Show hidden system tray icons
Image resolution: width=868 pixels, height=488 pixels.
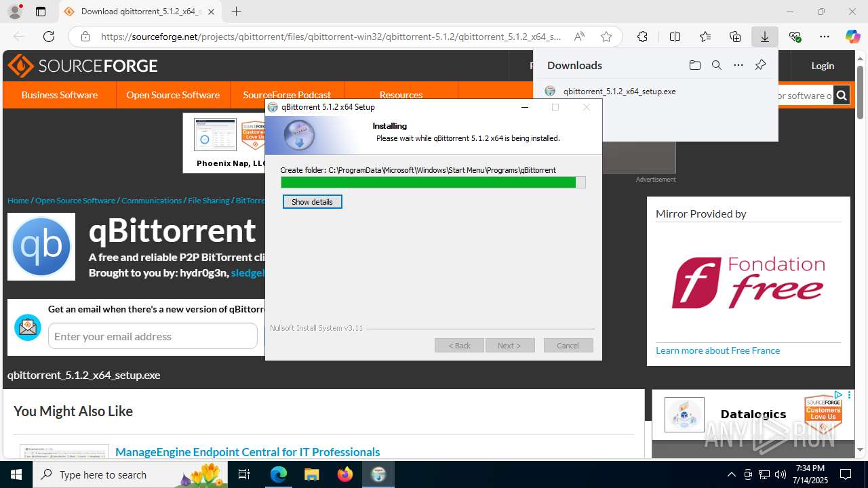731,474
